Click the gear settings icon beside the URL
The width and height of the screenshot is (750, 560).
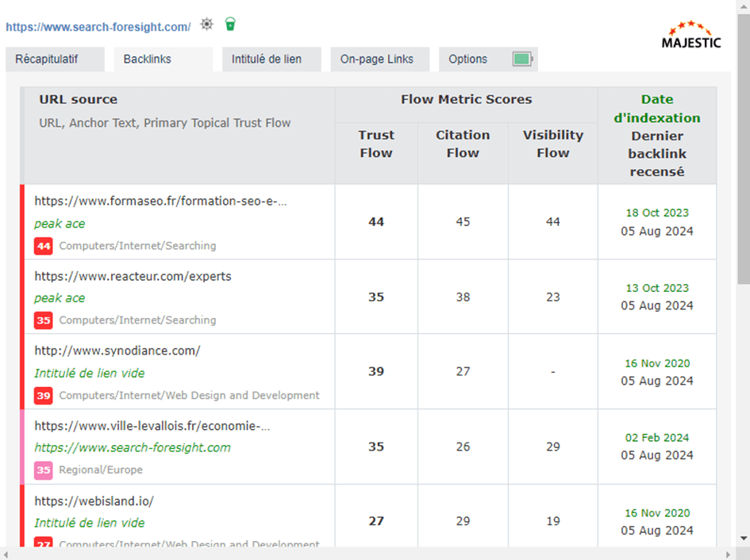206,25
